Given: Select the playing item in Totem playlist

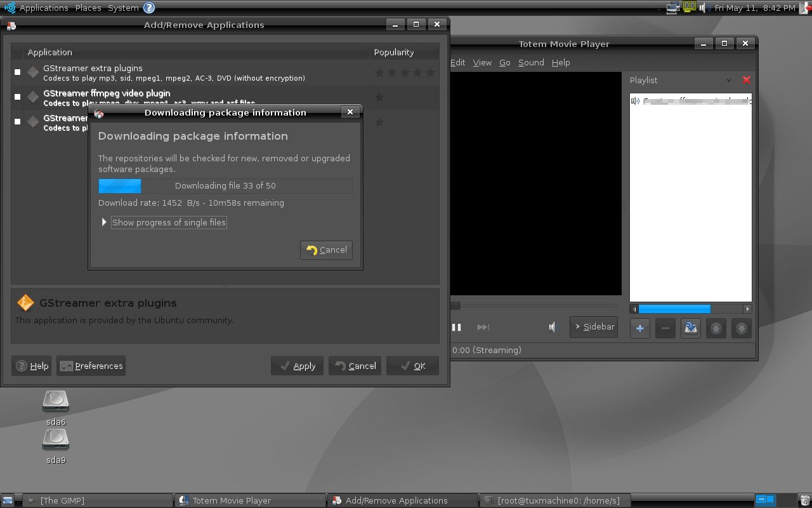Looking at the screenshot, I should coord(691,101).
